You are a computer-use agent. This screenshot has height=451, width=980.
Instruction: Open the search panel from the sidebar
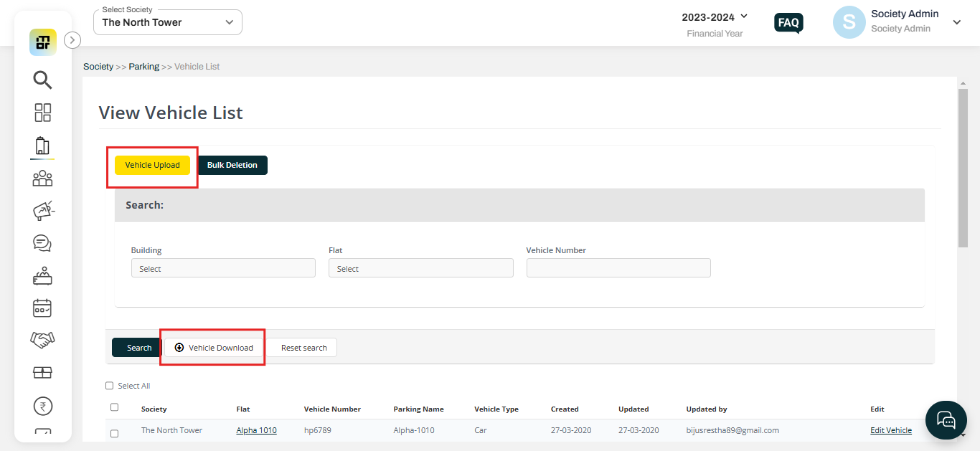[x=42, y=80]
